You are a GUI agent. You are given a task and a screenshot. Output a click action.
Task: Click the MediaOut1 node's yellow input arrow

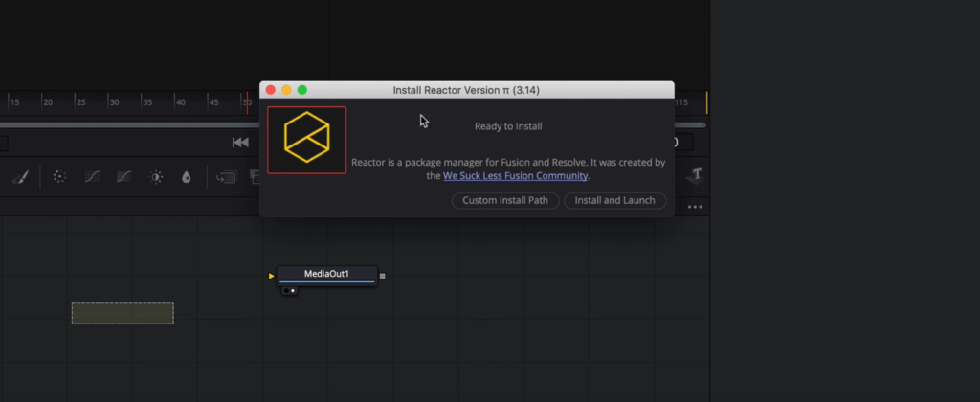coord(271,276)
